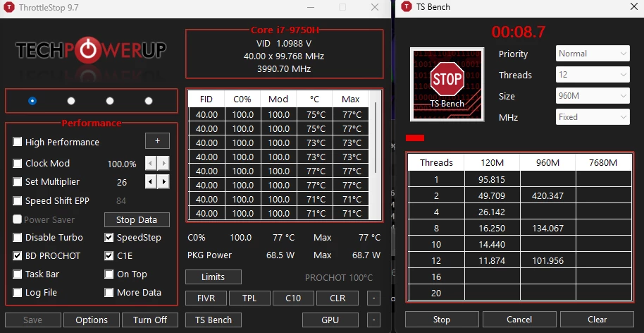Click the 420.347 result cell
The image size is (644, 333).
[547, 195]
